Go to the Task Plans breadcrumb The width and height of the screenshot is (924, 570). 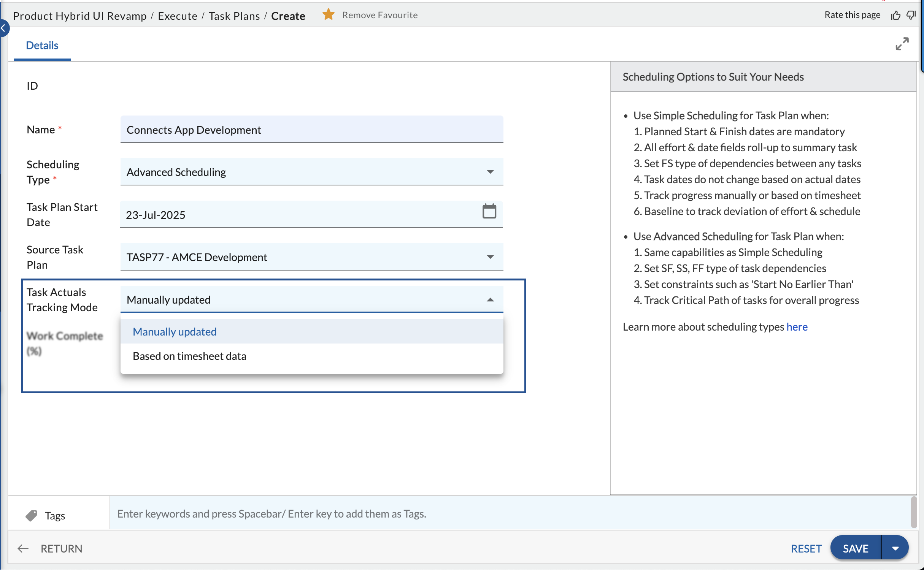(x=234, y=16)
